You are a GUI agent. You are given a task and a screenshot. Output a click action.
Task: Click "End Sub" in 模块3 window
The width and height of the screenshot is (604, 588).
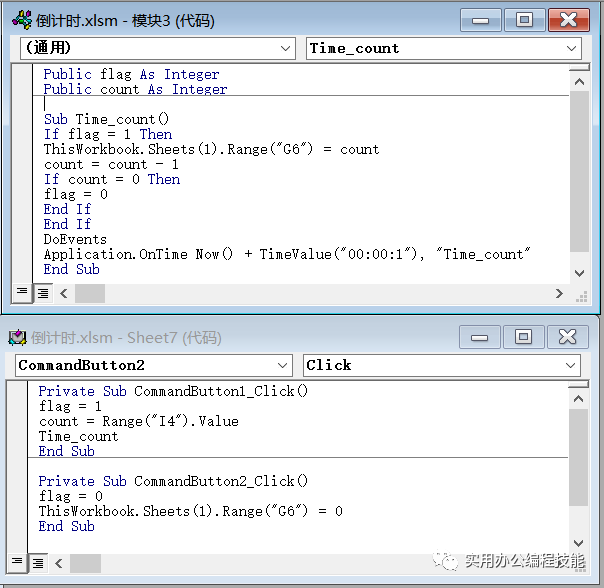tap(72, 269)
